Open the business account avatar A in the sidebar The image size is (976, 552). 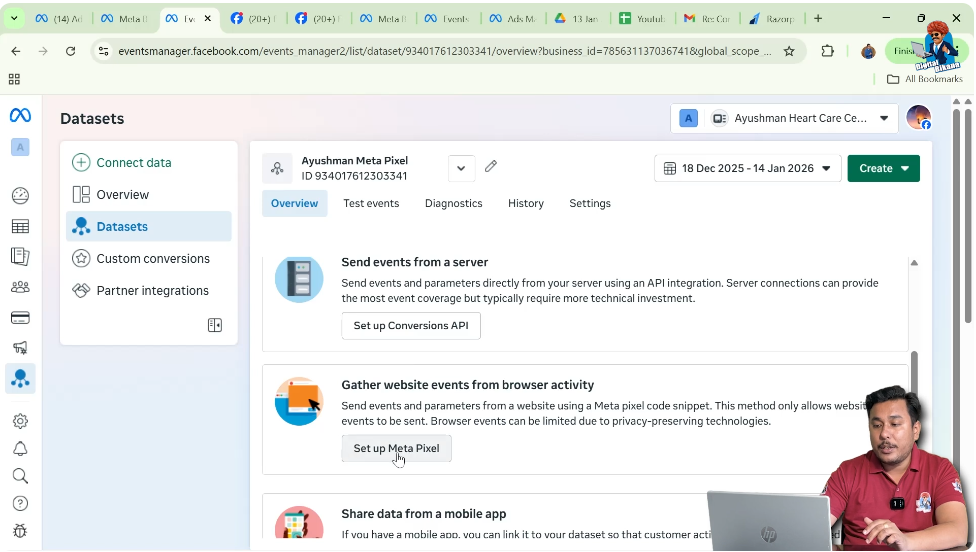(20, 147)
